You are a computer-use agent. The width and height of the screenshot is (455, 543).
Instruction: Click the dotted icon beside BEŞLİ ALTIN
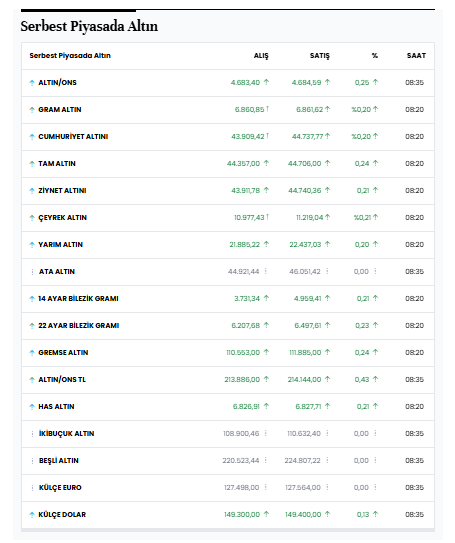coord(32,461)
